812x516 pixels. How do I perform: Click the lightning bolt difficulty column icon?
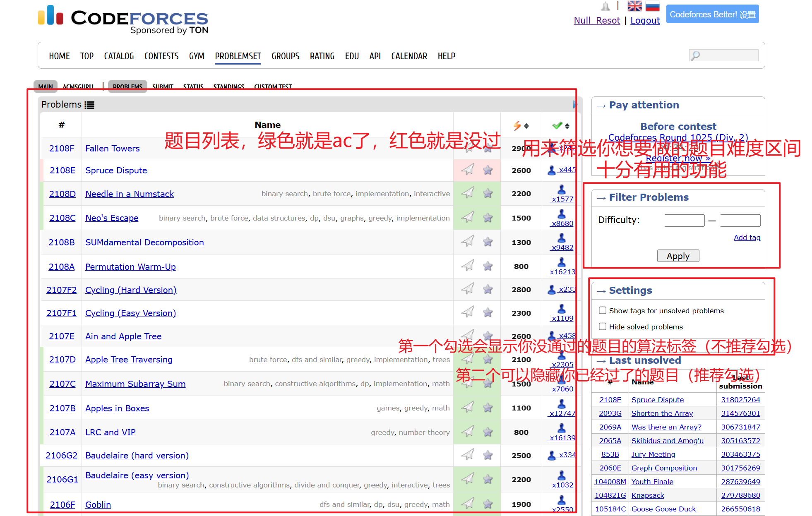[x=517, y=125]
